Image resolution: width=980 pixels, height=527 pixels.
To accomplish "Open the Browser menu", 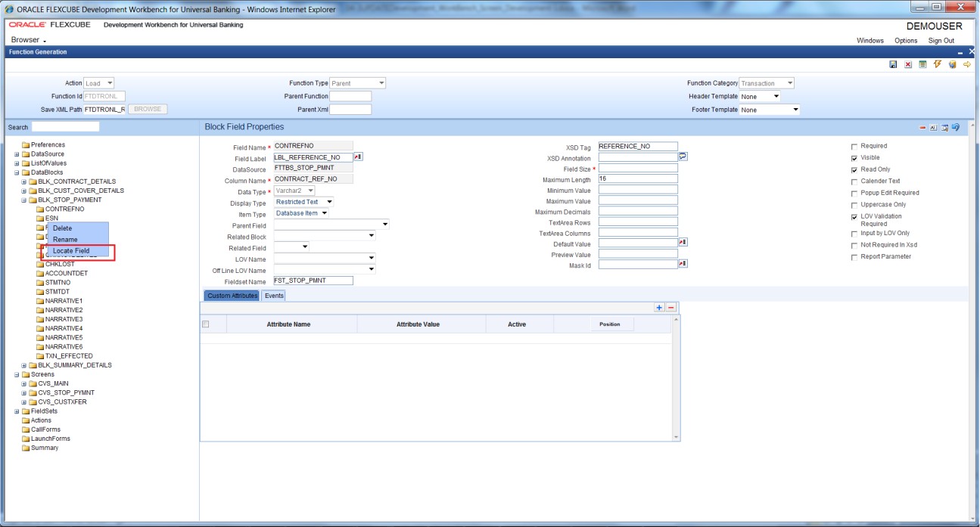I will coord(29,40).
